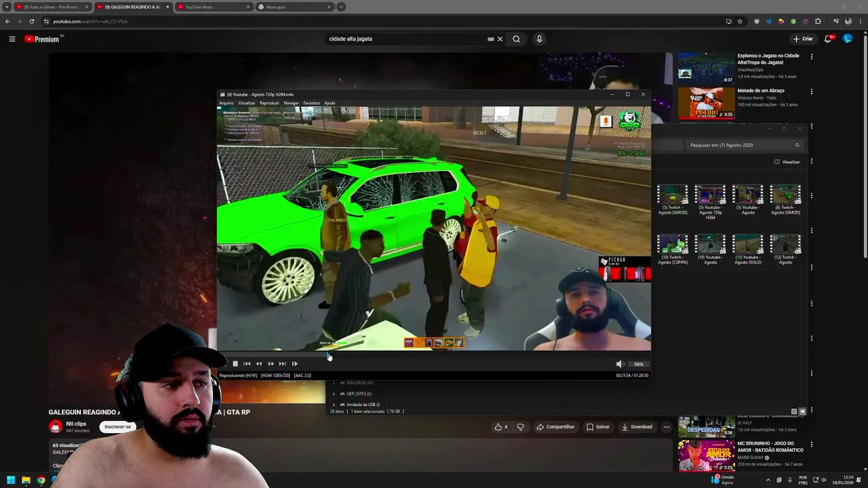Fast forward the video in the media player

(271, 364)
